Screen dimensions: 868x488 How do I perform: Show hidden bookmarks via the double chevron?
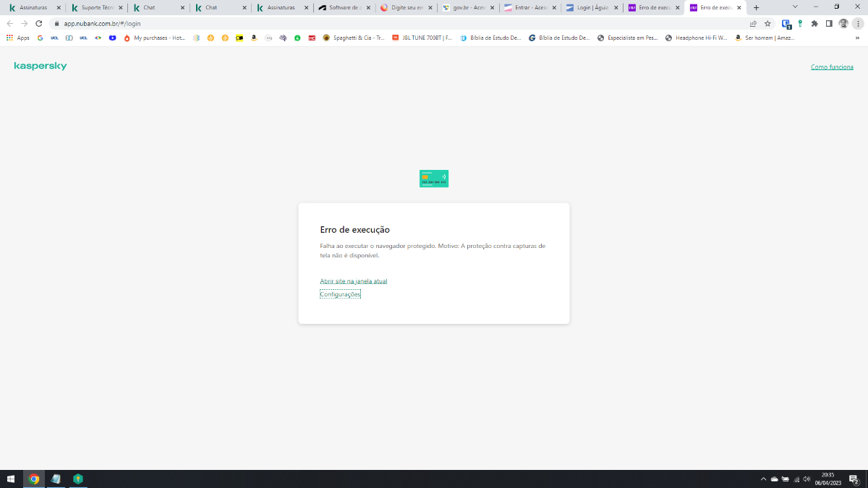[x=858, y=38]
